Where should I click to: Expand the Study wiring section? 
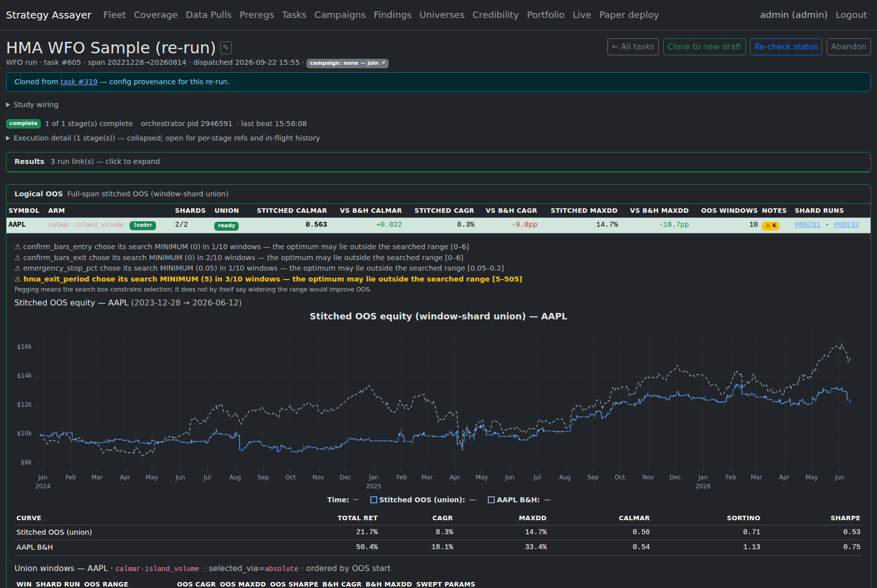click(32, 105)
